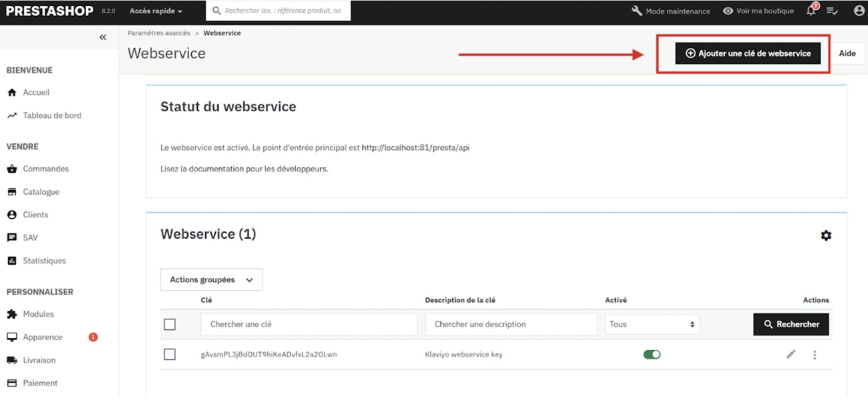868x410 pixels.
Task: Open Statistiques menu in sidebar
Action: pyautogui.click(x=45, y=261)
